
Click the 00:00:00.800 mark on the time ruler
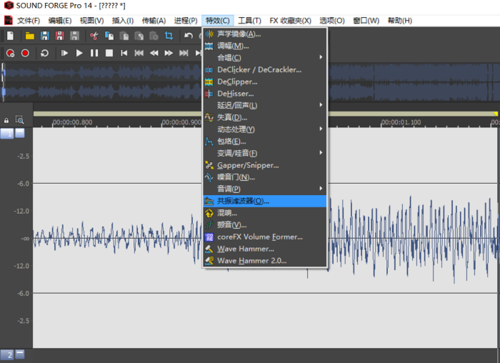click(x=72, y=122)
